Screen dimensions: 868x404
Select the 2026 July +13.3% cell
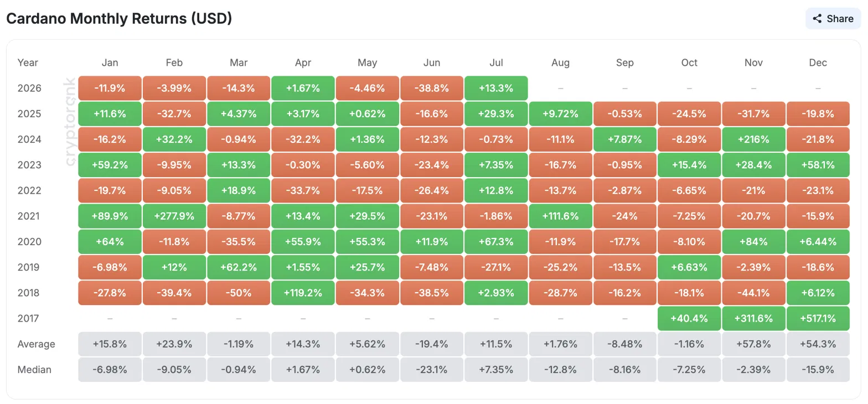tap(497, 88)
